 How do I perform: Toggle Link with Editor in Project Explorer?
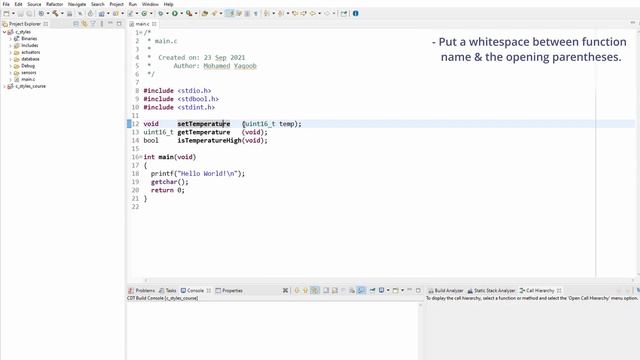click(84, 24)
